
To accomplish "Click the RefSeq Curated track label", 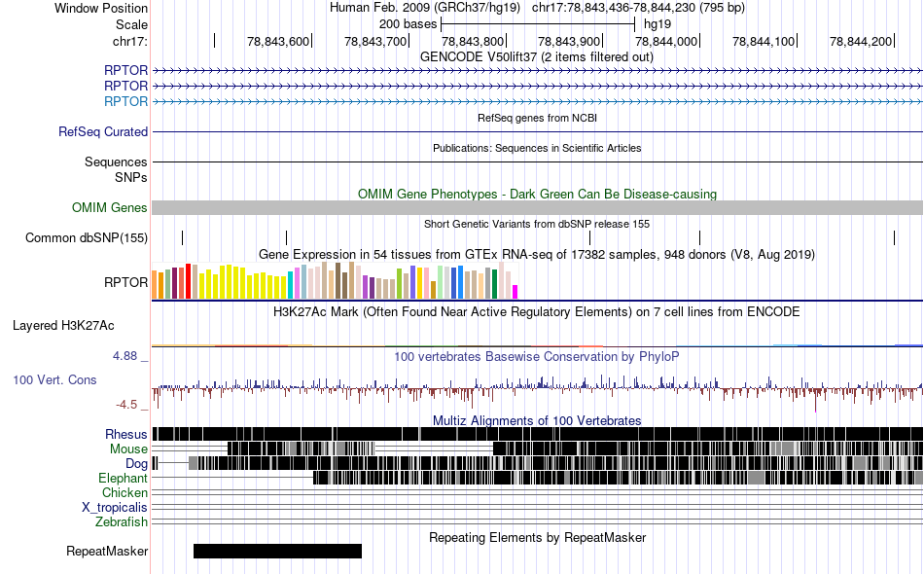I will pos(102,131).
